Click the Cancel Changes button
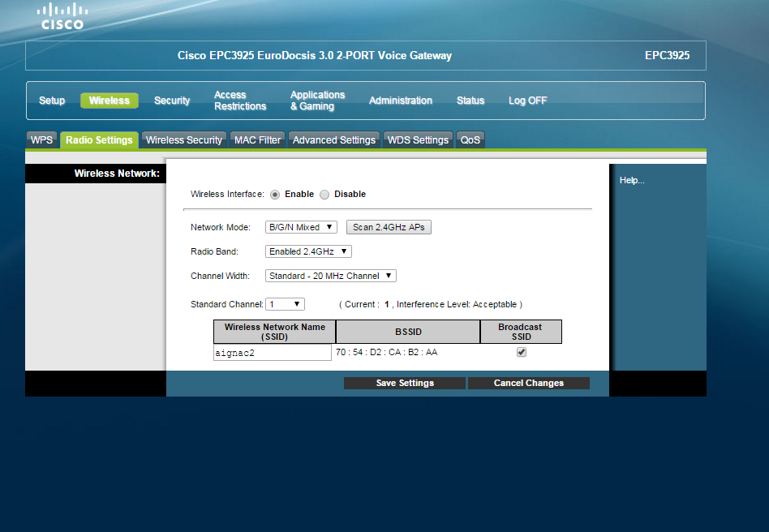769x532 pixels. point(528,383)
